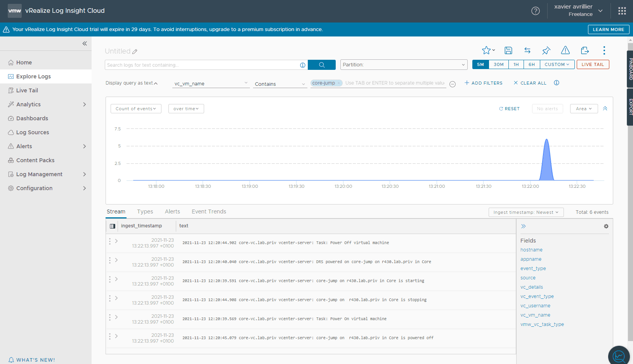Export results with share icon

pyautogui.click(x=585, y=50)
